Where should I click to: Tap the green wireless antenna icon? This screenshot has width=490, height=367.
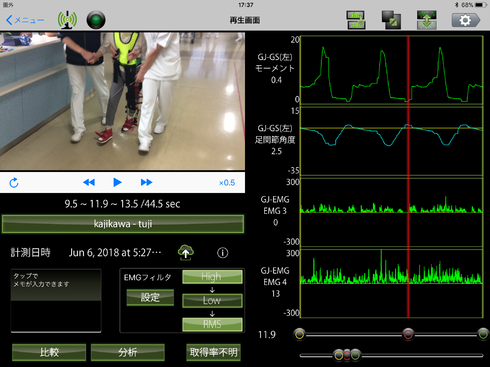pos(67,20)
